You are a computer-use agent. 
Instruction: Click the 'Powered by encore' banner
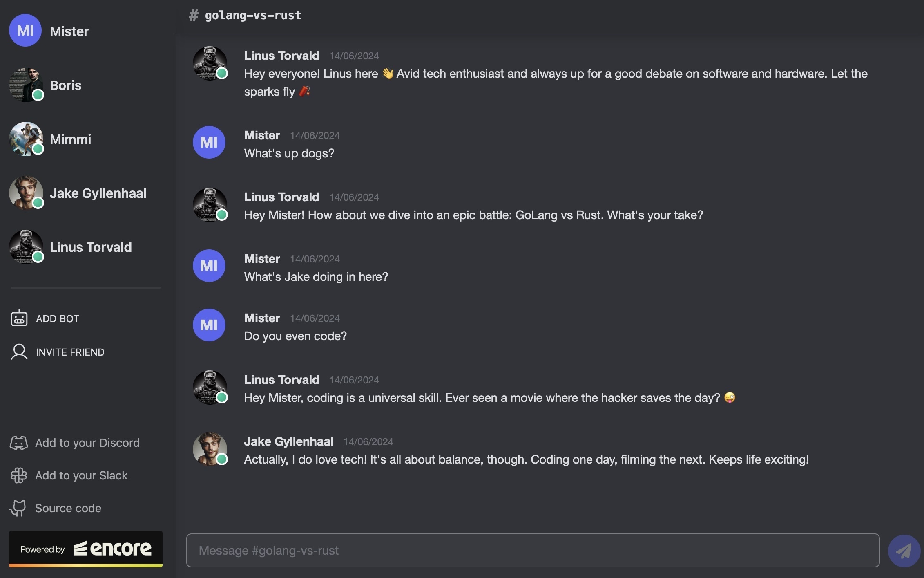(x=86, y=548)
